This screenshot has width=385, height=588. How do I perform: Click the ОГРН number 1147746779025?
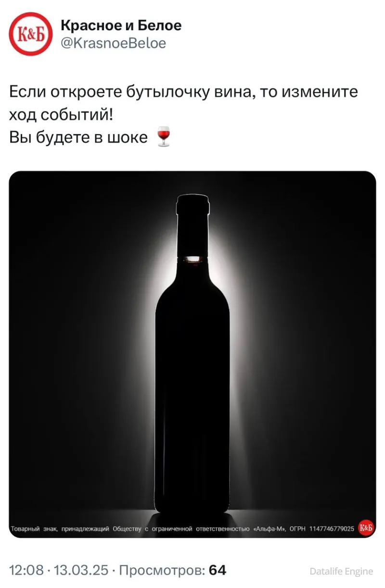[x=332, y=529]
